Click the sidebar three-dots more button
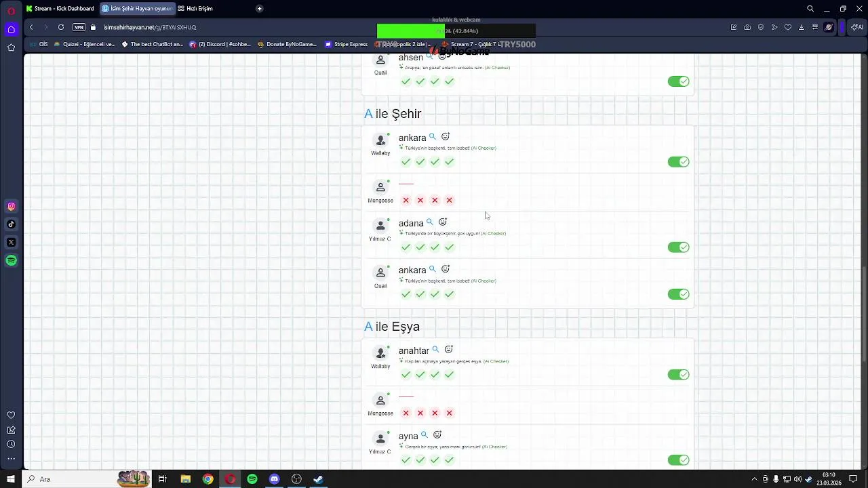 pyautogui.click(x=11, y=459)
